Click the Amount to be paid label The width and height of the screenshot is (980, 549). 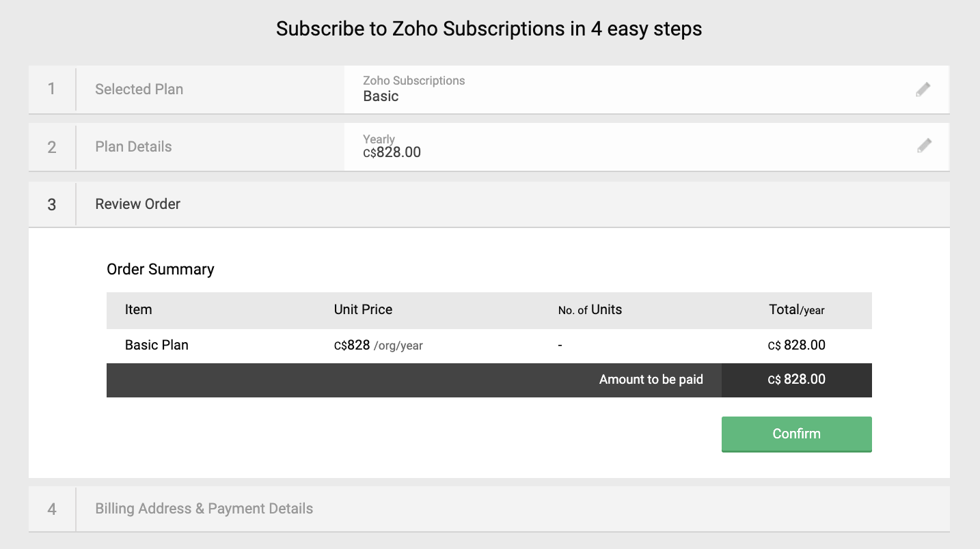pos(651,380)
